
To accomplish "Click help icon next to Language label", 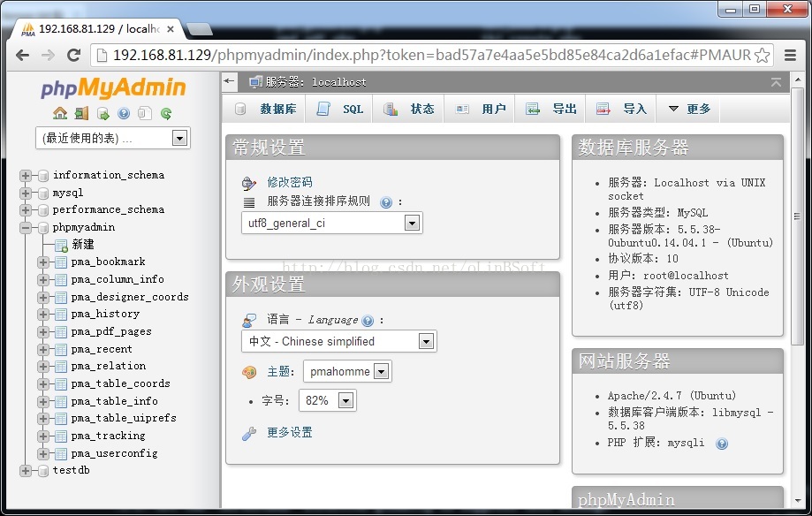I will 368,321.
